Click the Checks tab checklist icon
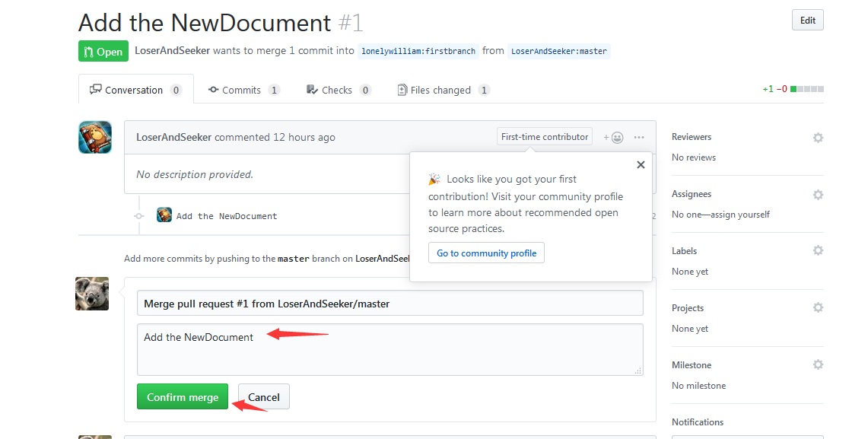The width and height of the screenshot is (868, 439). tap(312, 89)
